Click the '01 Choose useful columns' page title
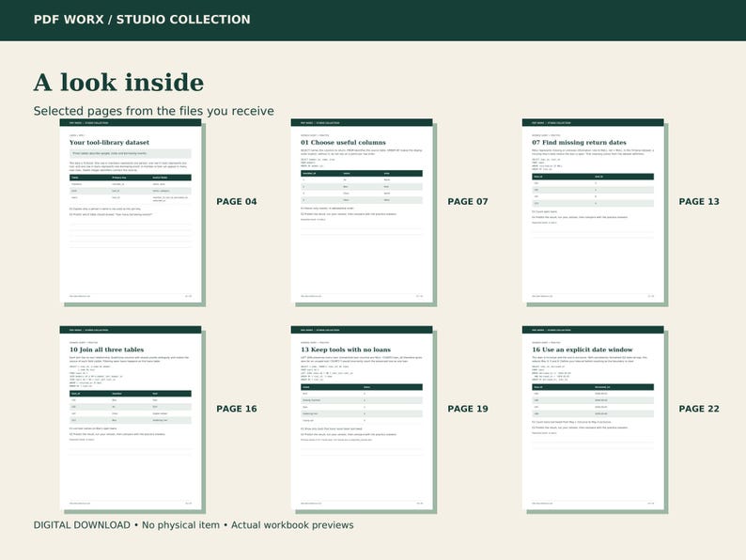Screen dimensions: 746x560 pos(343,142)
